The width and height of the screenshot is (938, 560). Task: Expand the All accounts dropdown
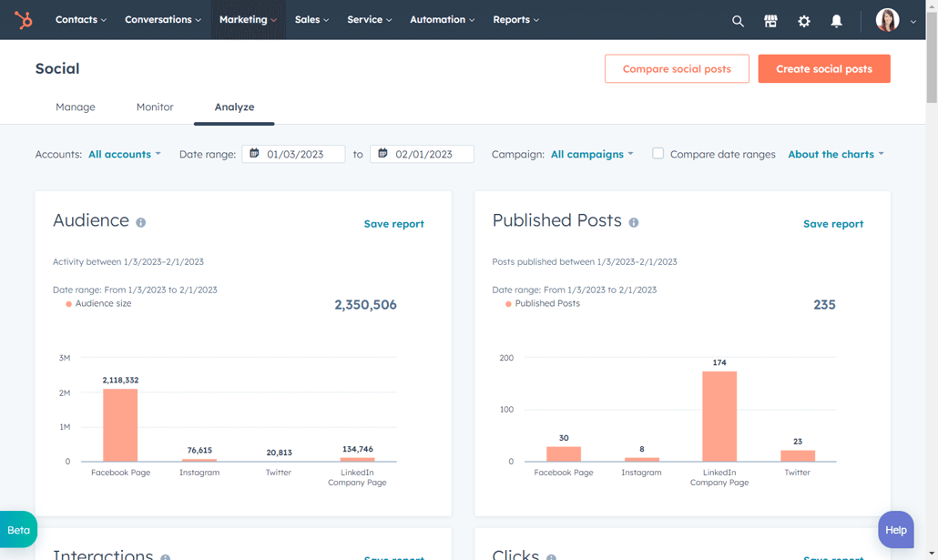tap(125, 154)
